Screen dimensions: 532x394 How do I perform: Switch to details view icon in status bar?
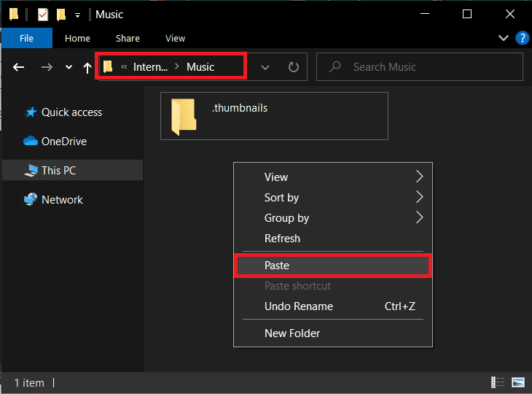pyautogui.click(x=498, y=382)
